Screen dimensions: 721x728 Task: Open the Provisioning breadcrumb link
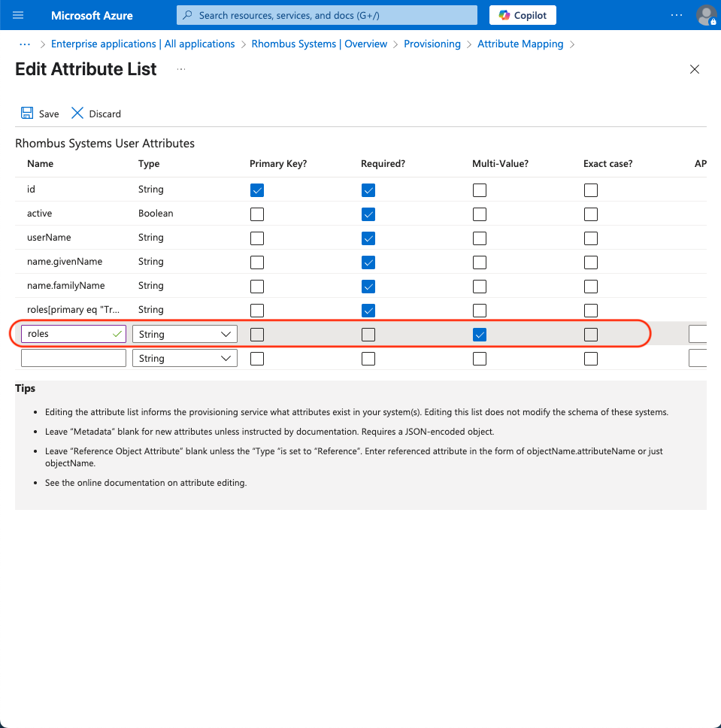pos(432,44)
